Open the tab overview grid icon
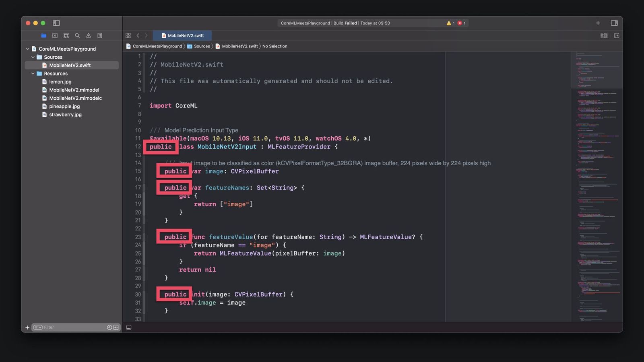Screen dimensions: 644x362 (128, 35)
